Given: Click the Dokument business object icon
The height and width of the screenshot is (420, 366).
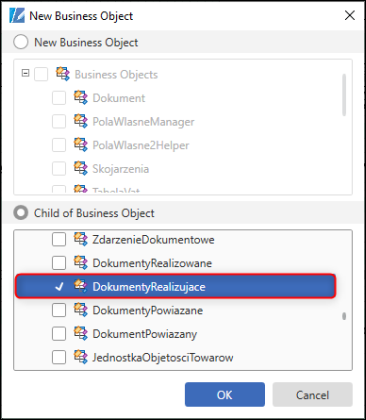Looking at the screenshot, I should pyautogui.click(x=80, y=97).
